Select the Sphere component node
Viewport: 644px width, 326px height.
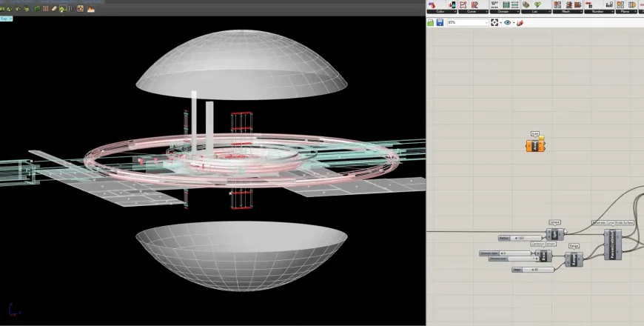click(x=552, y=233)
